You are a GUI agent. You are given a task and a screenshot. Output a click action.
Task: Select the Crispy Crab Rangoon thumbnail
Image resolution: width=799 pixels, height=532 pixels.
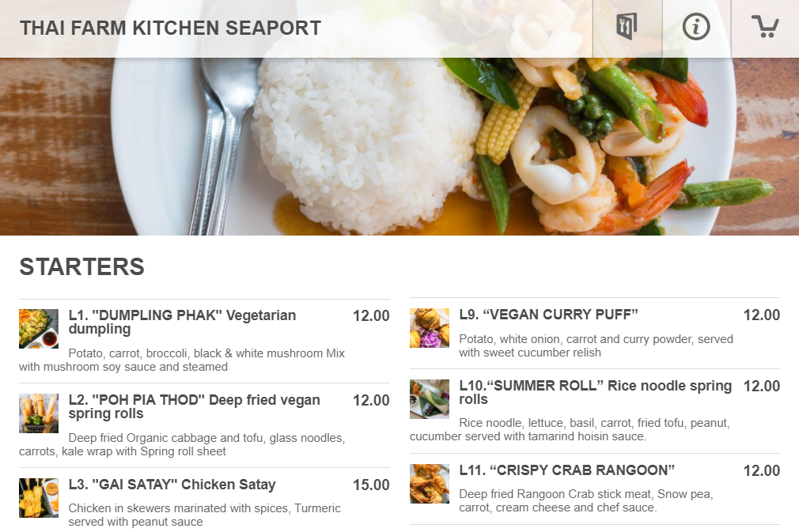coord(430,484)
